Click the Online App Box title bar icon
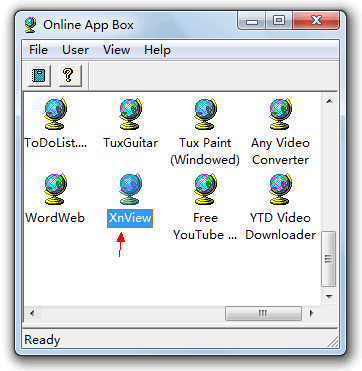 (x=30, y=25)
